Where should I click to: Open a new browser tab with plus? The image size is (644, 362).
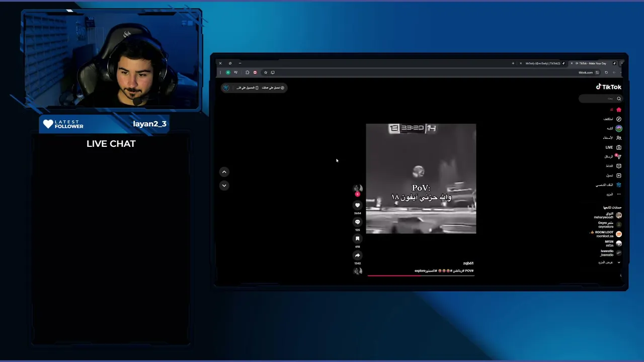point(513,63)
